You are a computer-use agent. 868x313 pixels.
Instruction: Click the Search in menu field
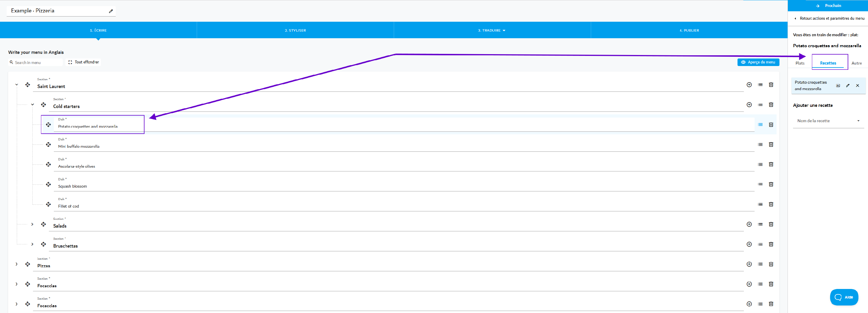point(35,63)
